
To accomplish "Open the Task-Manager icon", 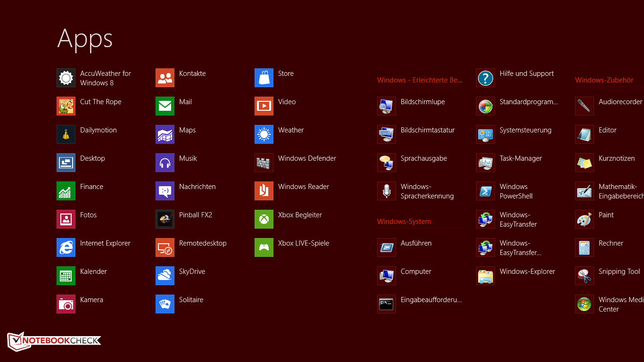I will [x=486, y=163].
